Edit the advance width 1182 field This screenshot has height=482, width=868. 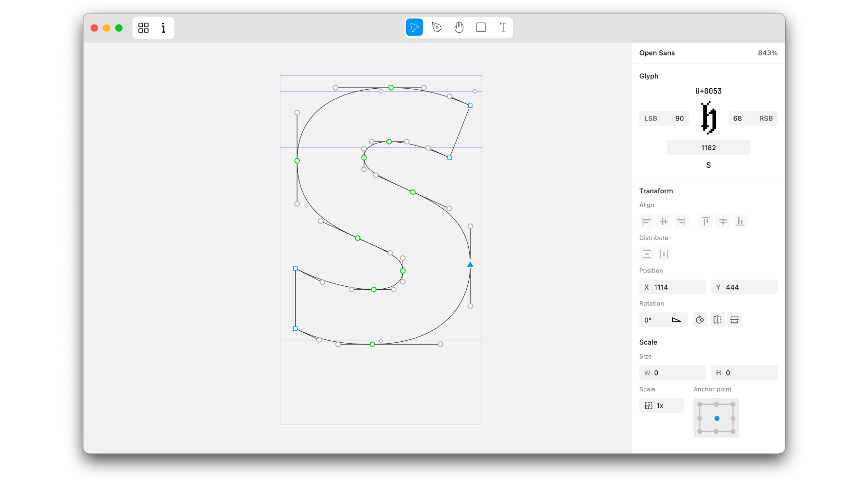coord(708,148)
